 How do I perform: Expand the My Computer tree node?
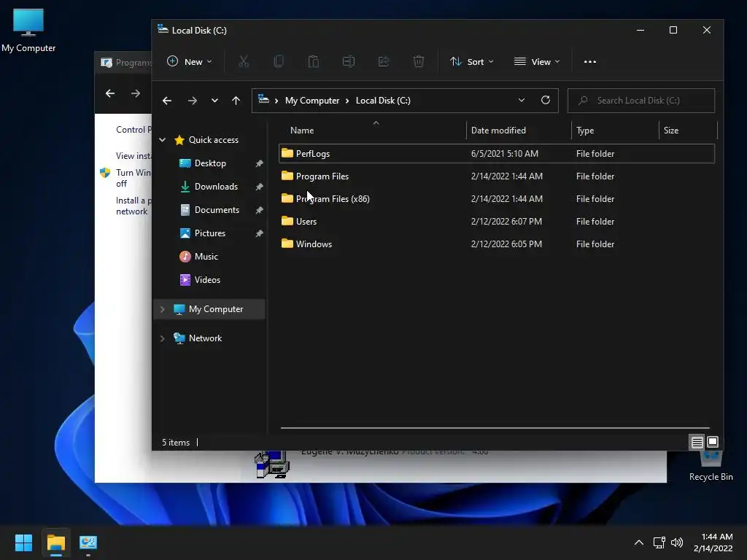(x=163, y=309)
